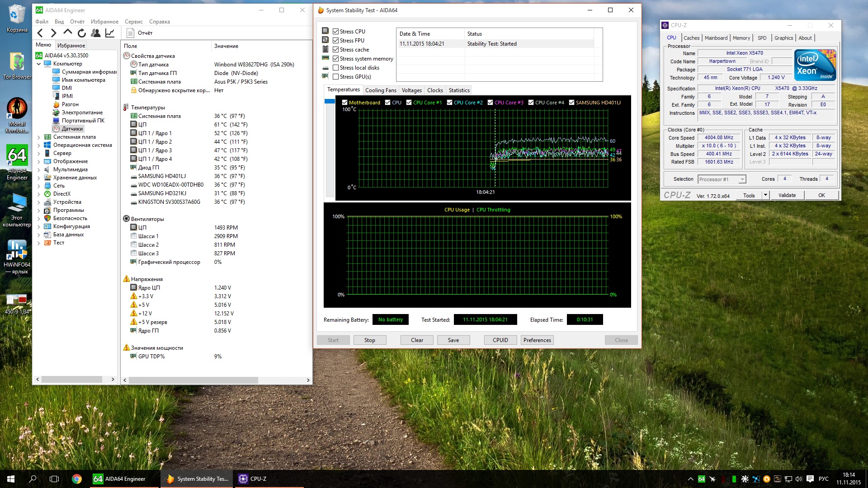Click the Отчёт report toolbar icon

(x=131, y=33)
